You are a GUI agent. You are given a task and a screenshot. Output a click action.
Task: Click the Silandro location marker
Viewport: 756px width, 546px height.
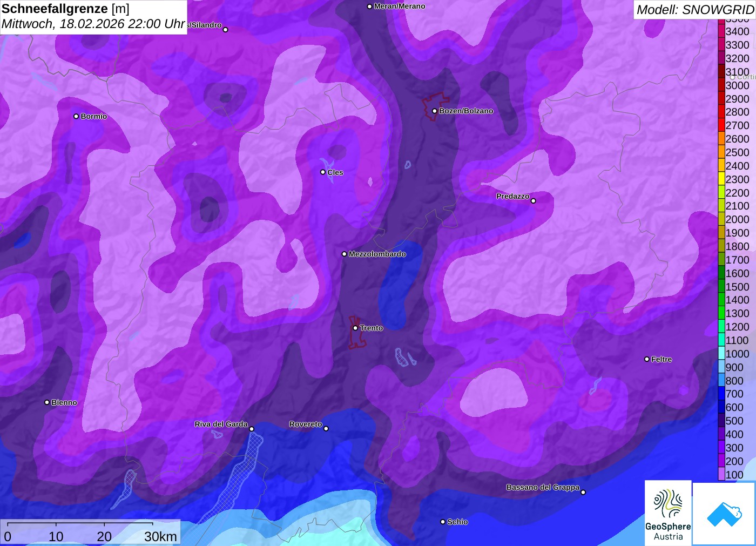[x=226, y=30]
